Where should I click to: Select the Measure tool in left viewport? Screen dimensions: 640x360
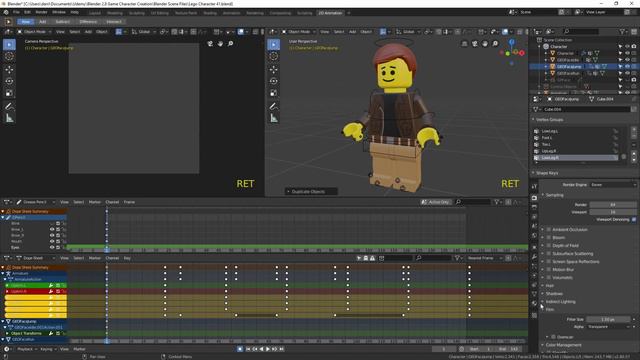pos(9,118)
